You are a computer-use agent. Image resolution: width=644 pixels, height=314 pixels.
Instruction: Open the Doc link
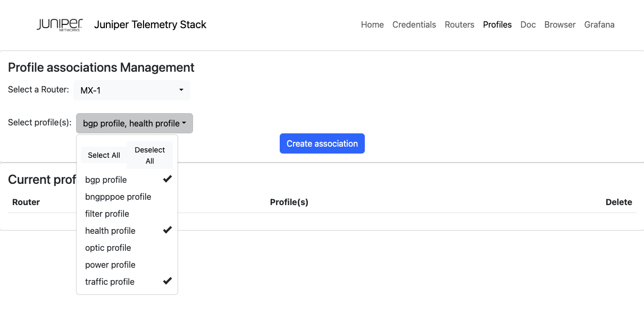tap(528, 24)
